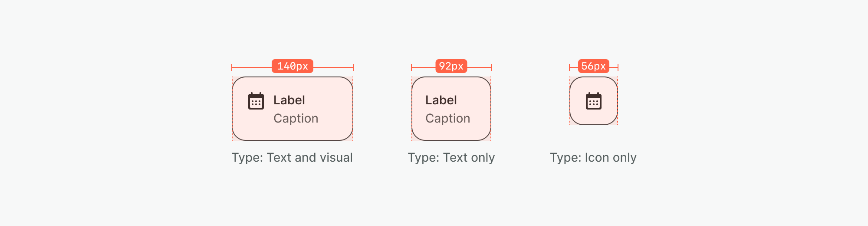This screenshot has height=226, width=868.
Task: Click calendar icon in Text and visual button
Action: (x=256, y=101)
